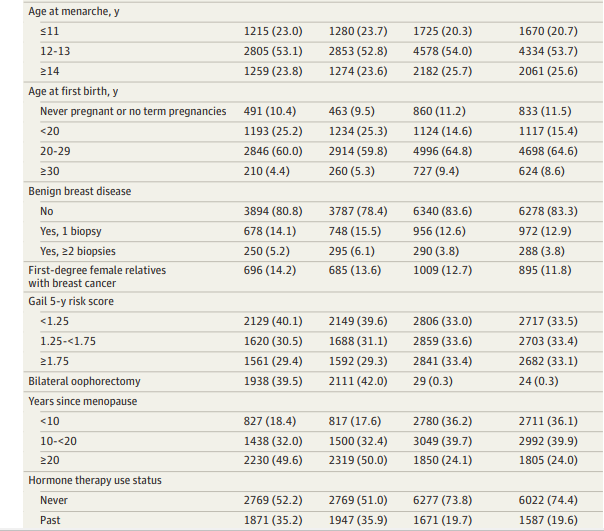Click the '1938 (39.5)' oophorectomy value
This screenshot has width=604, height=531.
coord(274,381)
